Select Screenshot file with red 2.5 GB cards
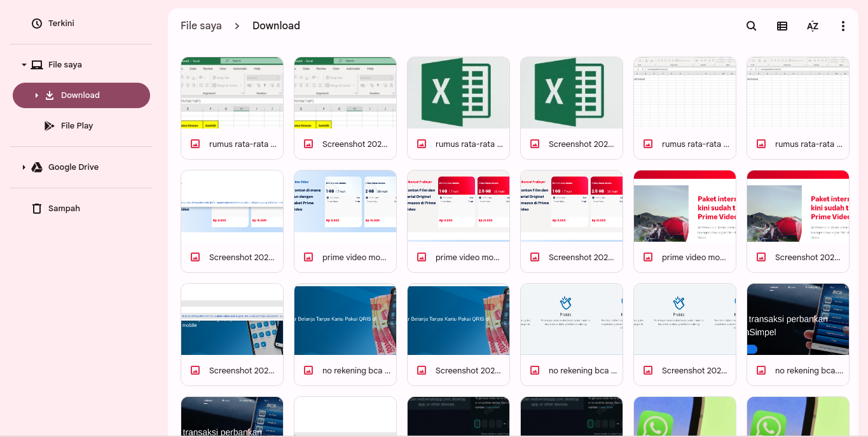This screenshot has width=868, height=437. [x=572, y=221]
